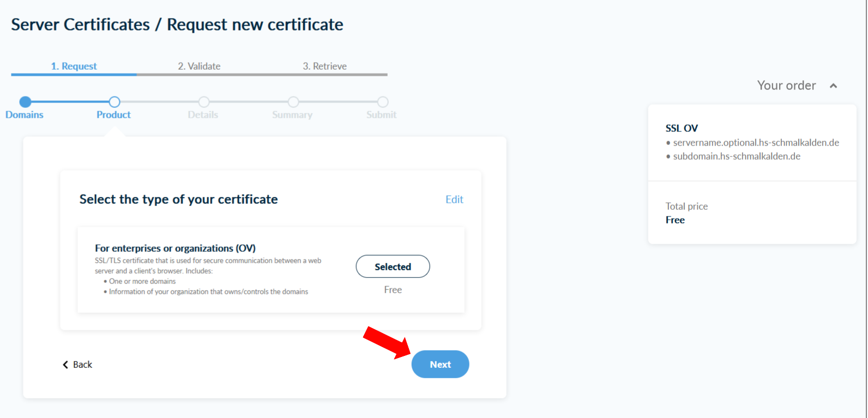Collapse the Your order panel chevron
Viewport: 868px width, 418px height.
(833, 86)
